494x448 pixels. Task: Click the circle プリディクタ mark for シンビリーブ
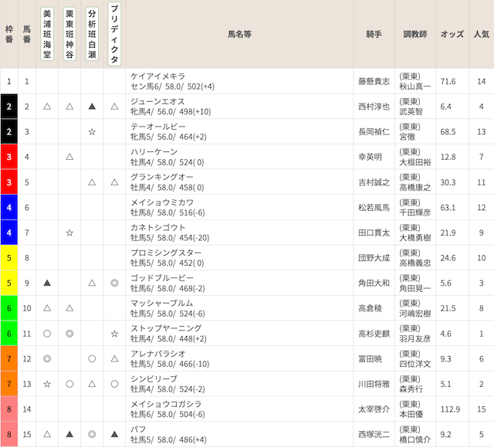[114, 384]
